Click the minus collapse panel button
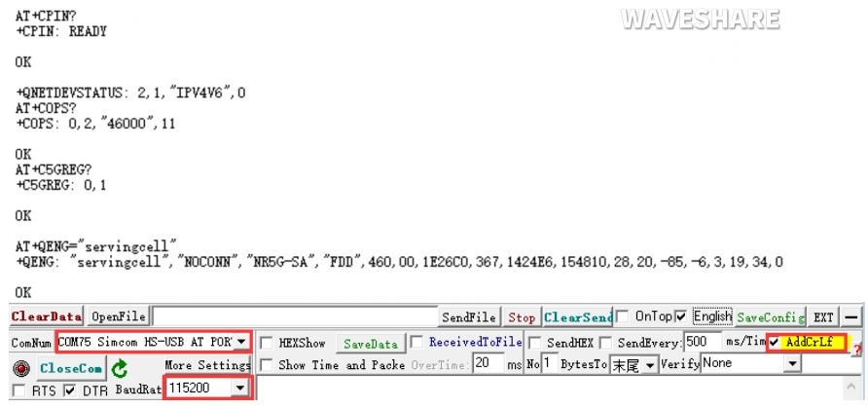868x408 pixels. [x=852, y=317]
